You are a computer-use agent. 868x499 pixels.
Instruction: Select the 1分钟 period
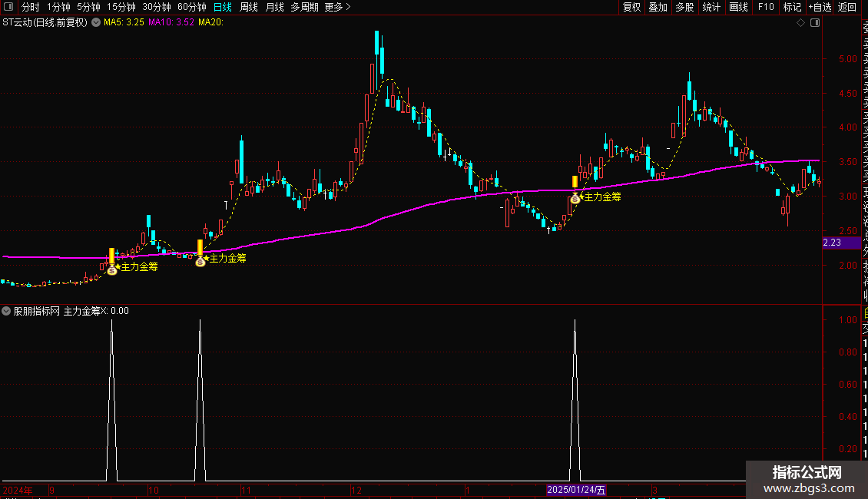(x=58, y=7)
